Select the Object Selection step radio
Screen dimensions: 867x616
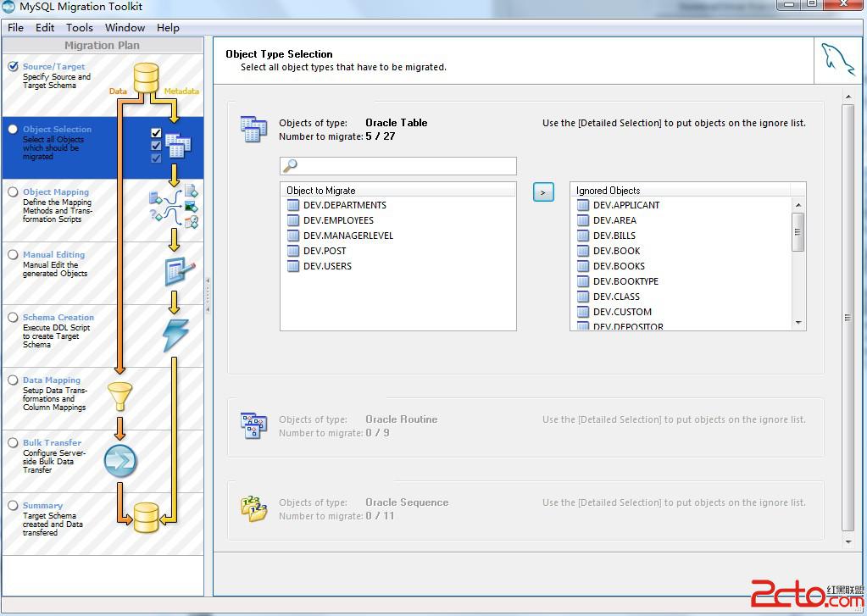(x=14, y=129)
